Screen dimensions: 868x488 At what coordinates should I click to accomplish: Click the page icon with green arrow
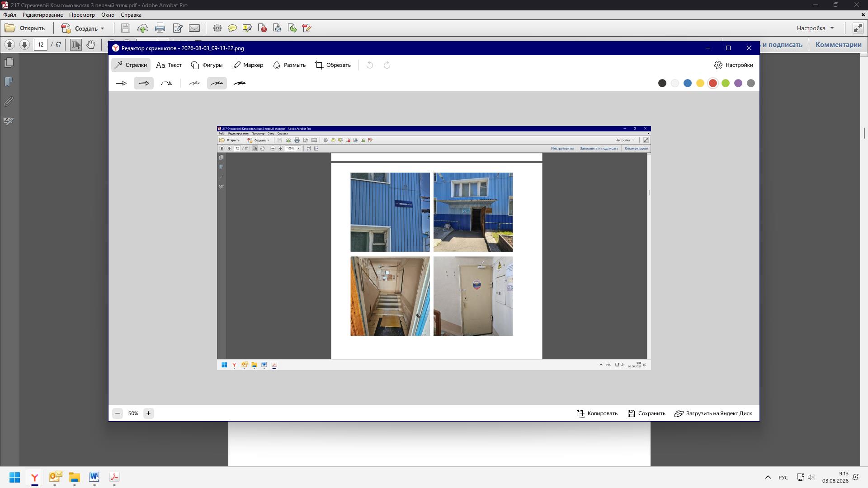tap(292, 28)
